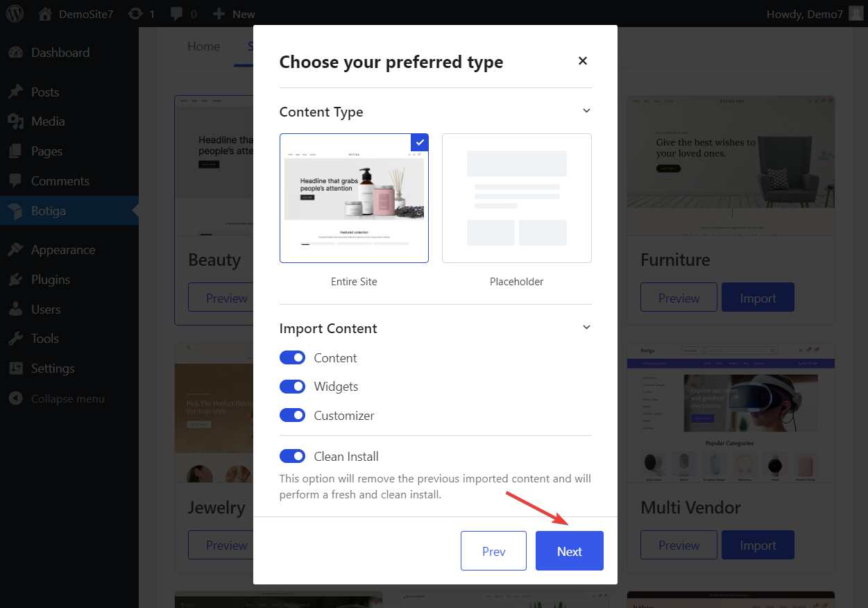
Task: Open the comments bubble in the admin bar
Action: 183,14
